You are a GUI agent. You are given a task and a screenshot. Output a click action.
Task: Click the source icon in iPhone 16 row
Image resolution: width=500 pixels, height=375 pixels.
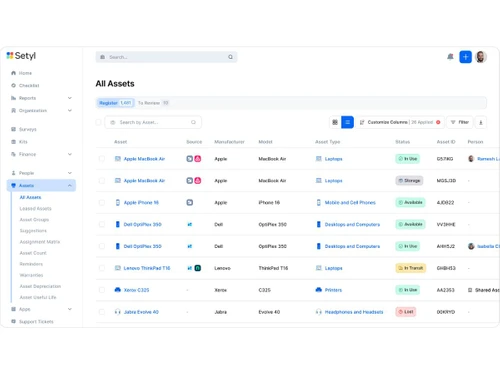(190, 202)
